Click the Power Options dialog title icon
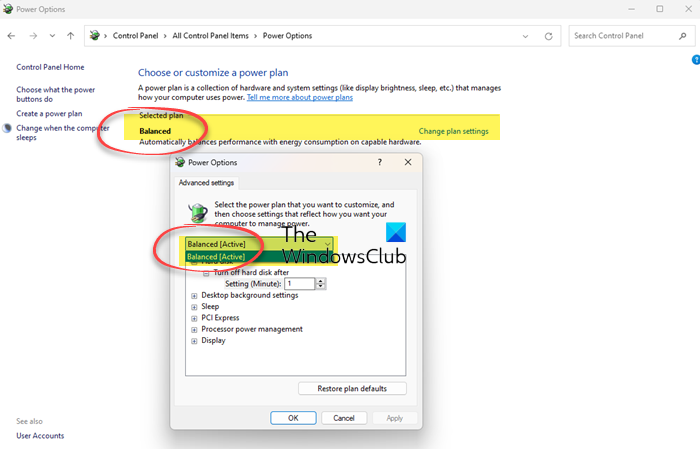The width and height of the screenshot is (700, 449). pos(180,162)
